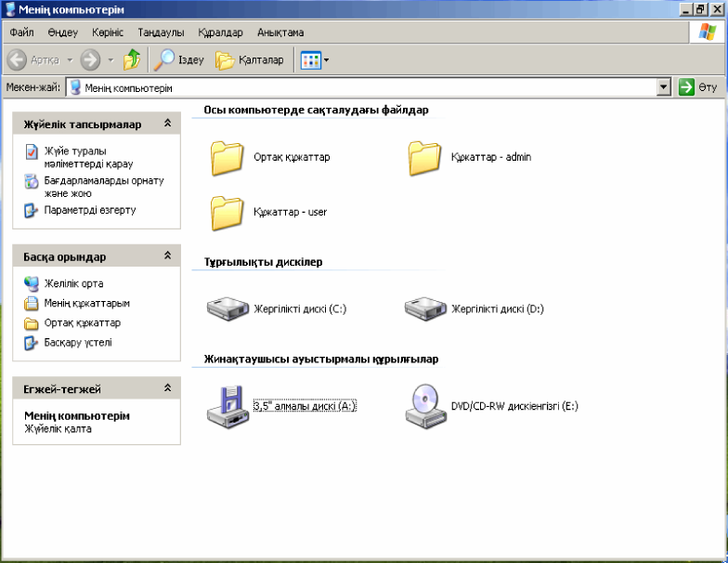Open the Анықтама menu

tap(280, 33)
